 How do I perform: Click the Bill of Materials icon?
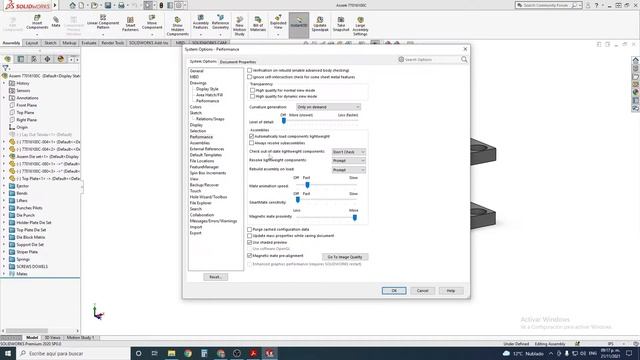point(258,24)
